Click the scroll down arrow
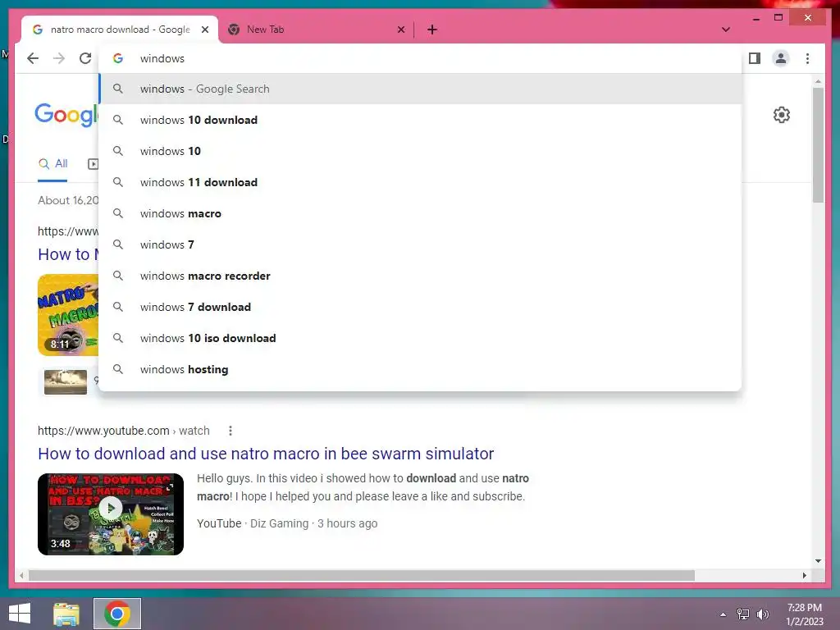This screenshot has height=630, width=840. tap(818, 561)
